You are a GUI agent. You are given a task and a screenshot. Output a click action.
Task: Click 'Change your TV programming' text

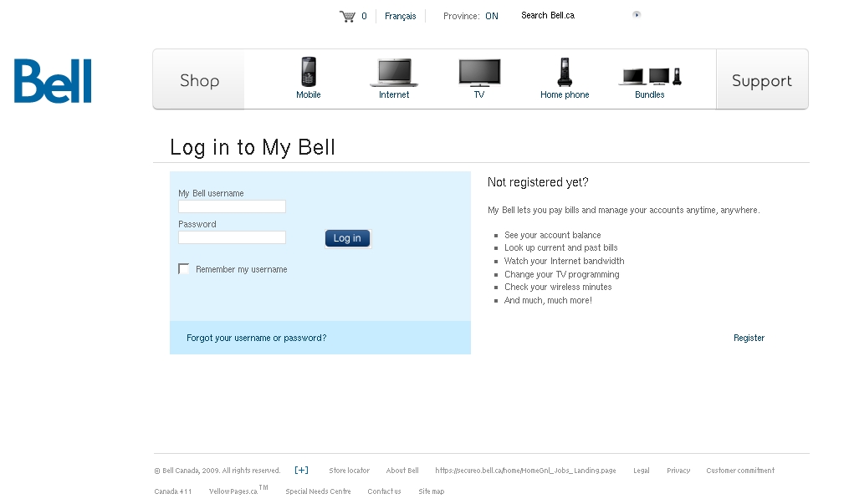561,274
